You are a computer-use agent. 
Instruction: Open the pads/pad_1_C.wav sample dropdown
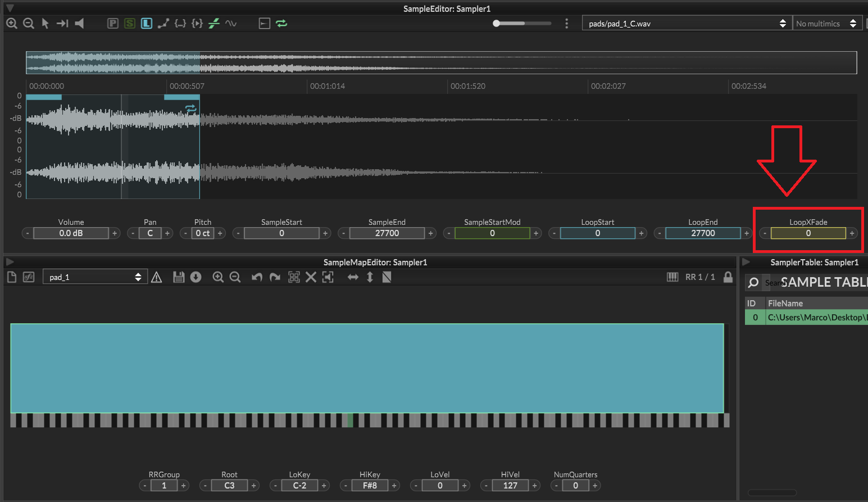click(x=687, y=23)
